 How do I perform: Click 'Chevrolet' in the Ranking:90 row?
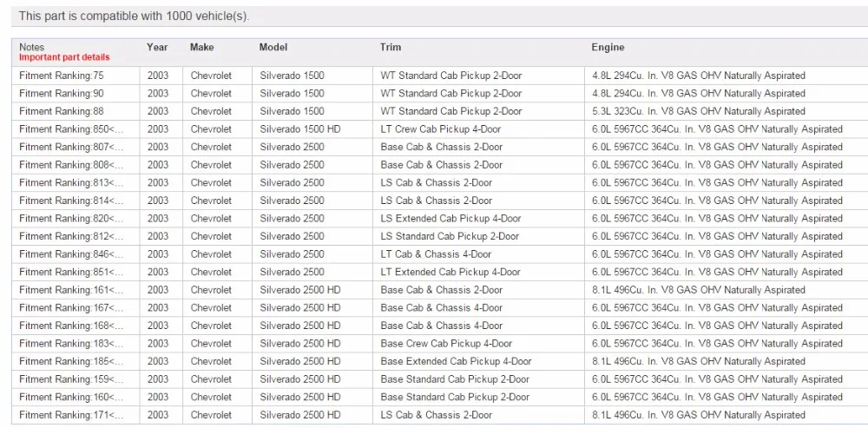pyautogui.click(x=217, y=93)
